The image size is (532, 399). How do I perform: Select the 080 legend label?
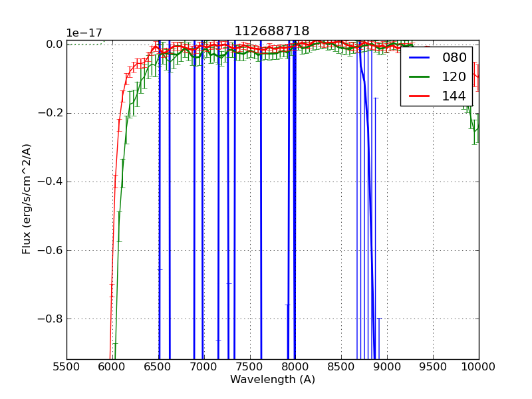click(x=454, y=58)
